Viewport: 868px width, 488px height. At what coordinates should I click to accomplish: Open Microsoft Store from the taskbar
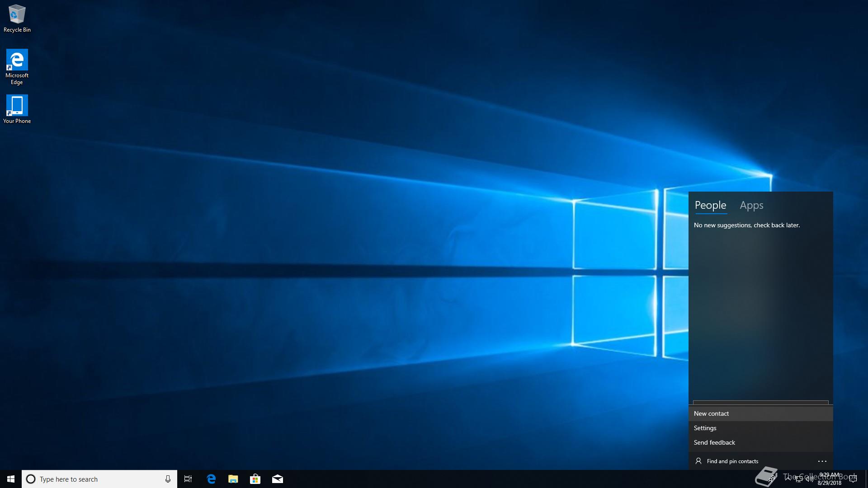click(x=255, y=479)
